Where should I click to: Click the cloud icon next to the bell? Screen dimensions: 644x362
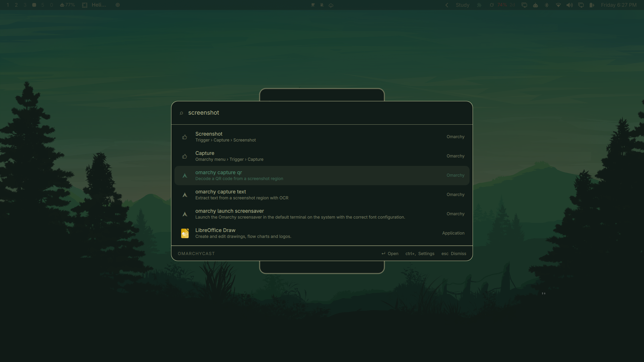click(x=331, y=5)
